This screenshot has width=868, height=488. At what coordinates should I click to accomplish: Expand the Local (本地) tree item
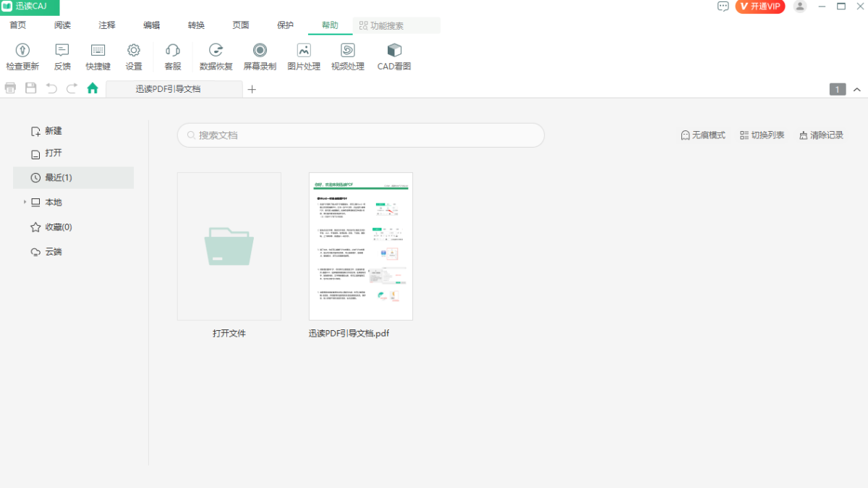pyautogui.click(x=25, y=202)
